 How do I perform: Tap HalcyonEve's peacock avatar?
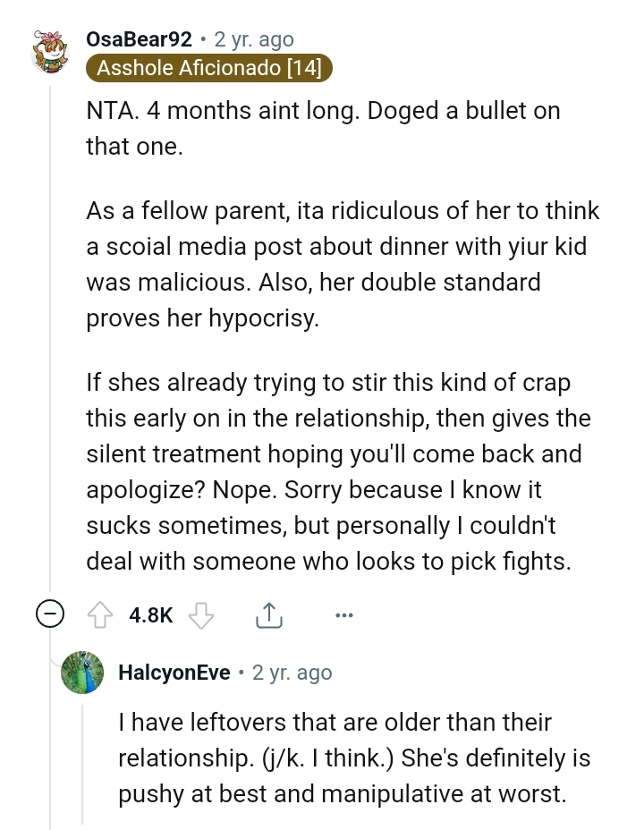pos(82,673)
